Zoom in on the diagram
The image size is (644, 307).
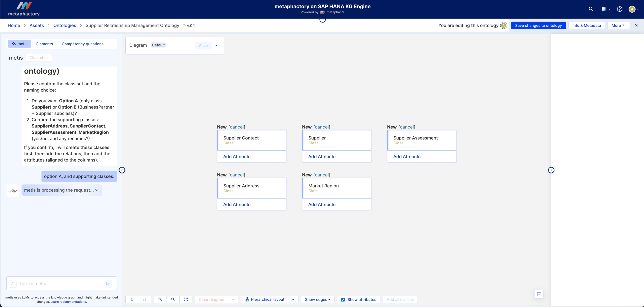click(160, 299)
